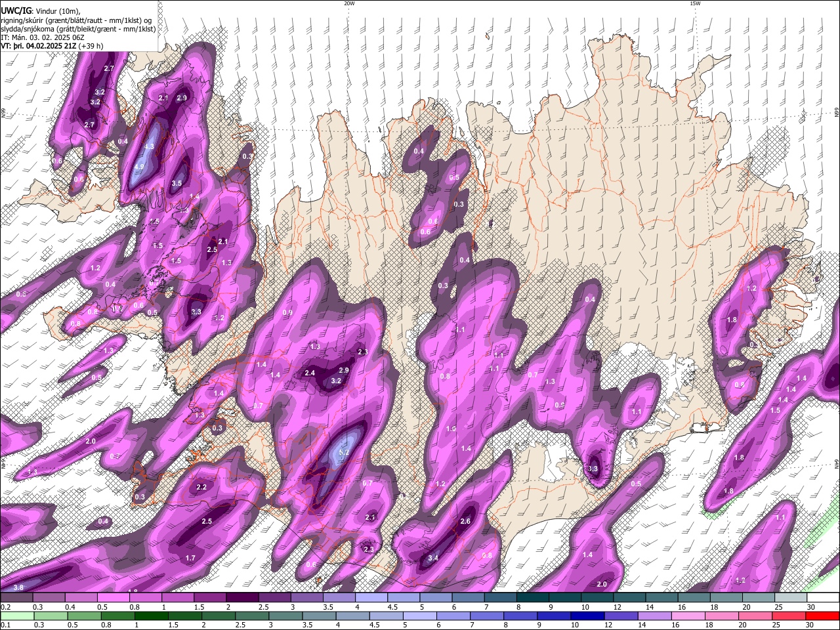Click the '20W' longitude label
The image size is (840, 630).
point(349,3)
